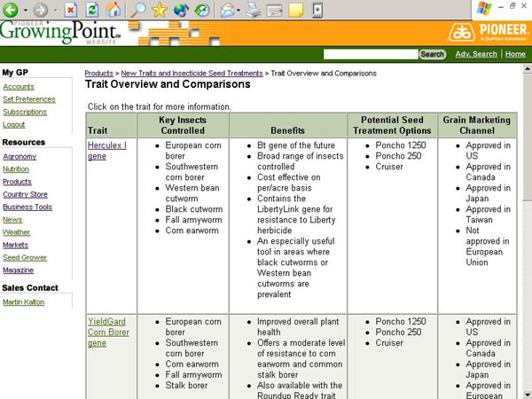This screenshot has width=532, height=399.
Task: Click the browser Back arrow button
Action: tap(12, 11)
